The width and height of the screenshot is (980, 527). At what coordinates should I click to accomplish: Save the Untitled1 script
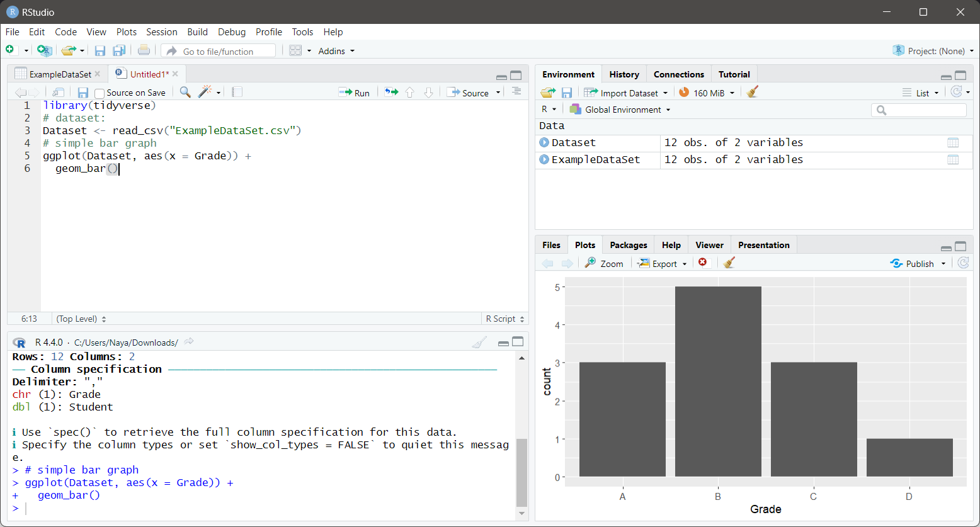click(x=83, y=92)
